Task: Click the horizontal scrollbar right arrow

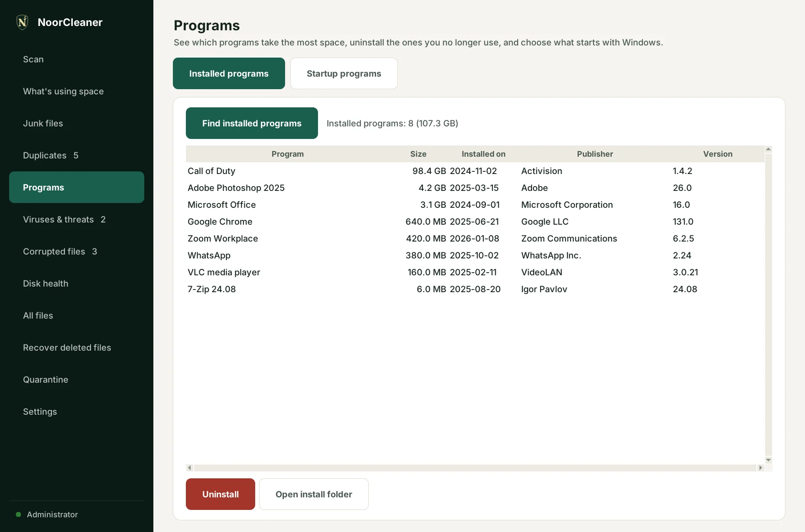Action: pyautogui.click(x=760, y=468)
